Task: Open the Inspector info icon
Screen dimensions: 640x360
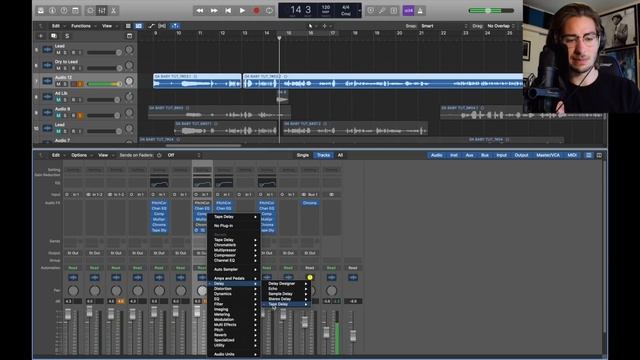Action: (x=52, y=11)
